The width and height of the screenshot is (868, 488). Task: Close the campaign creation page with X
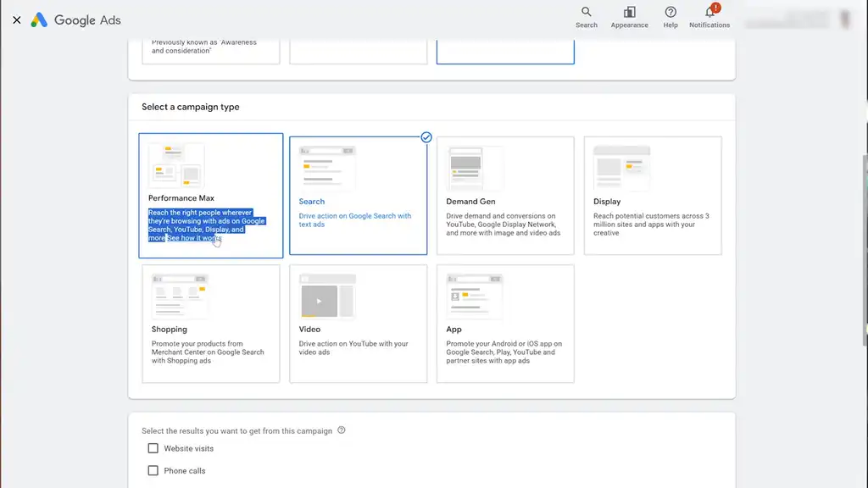17,20
